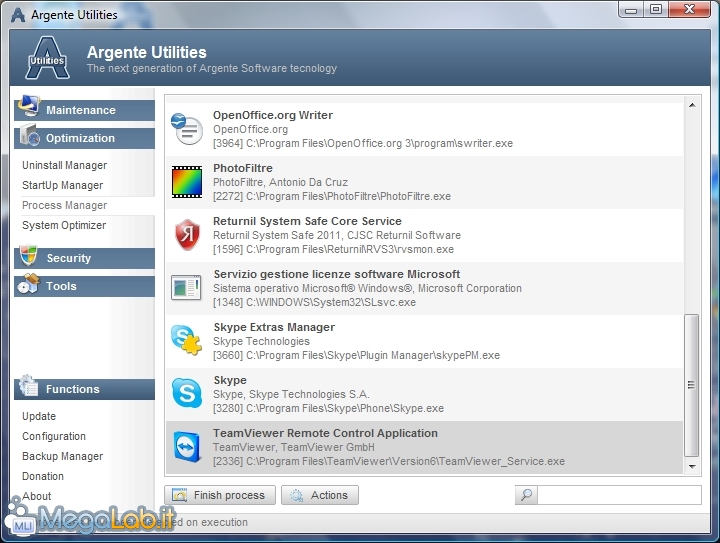Image resolution: width=720 pixels, height=543 pixels.
Task: Expand the Security section
Action: [84, 258]
